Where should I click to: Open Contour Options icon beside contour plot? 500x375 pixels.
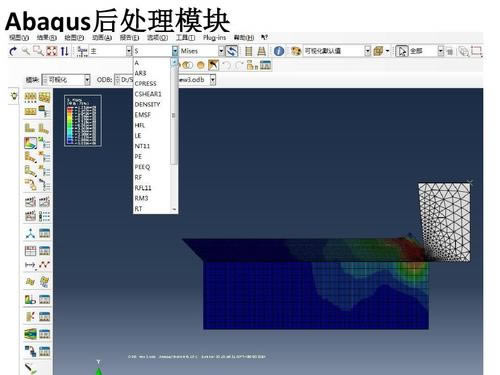[44, 143]
